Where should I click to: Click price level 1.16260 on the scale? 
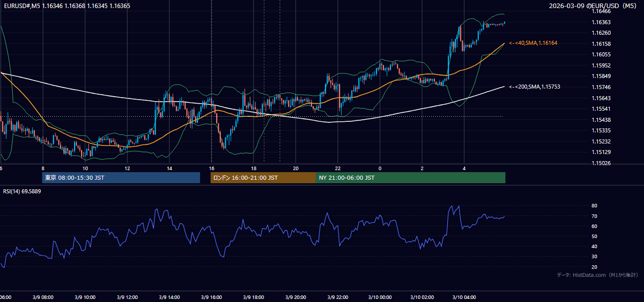click(601, 33)
